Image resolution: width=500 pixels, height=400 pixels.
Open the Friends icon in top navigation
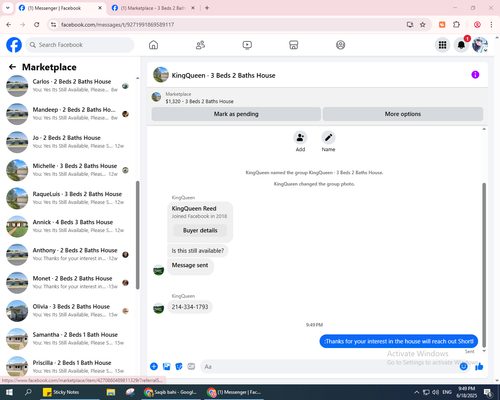[200, 45]
